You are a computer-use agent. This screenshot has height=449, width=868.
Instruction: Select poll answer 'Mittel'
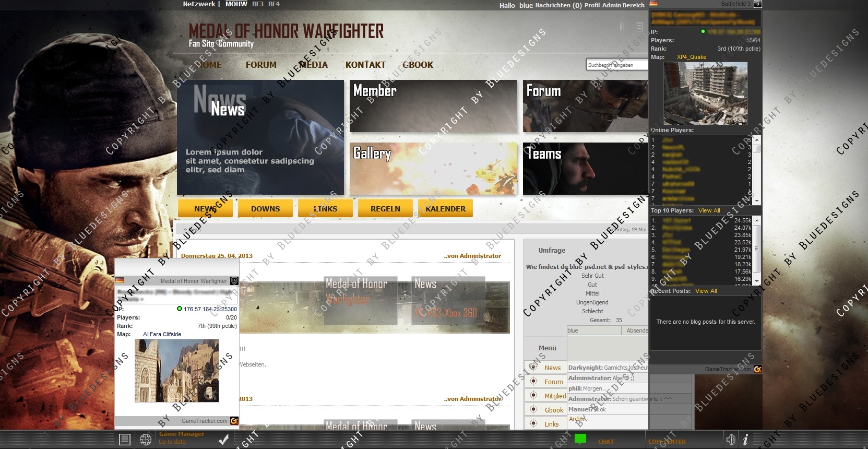pyautogui.click(x=592, y=293)
